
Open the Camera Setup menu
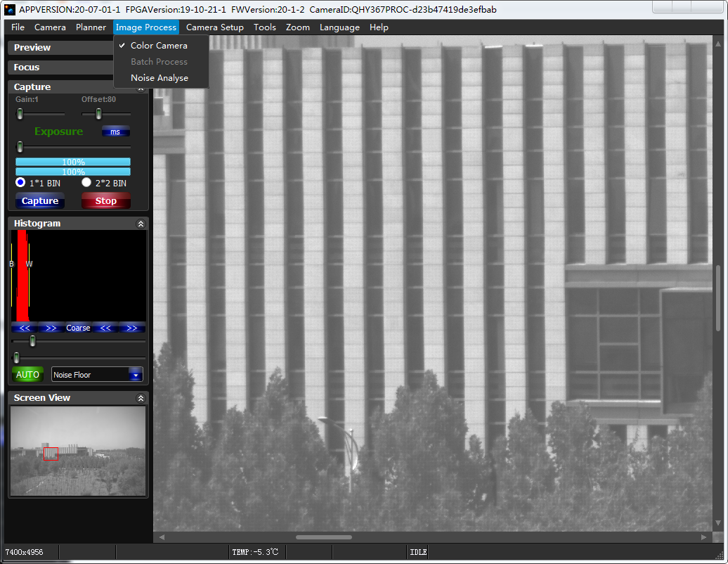(214, 27)
